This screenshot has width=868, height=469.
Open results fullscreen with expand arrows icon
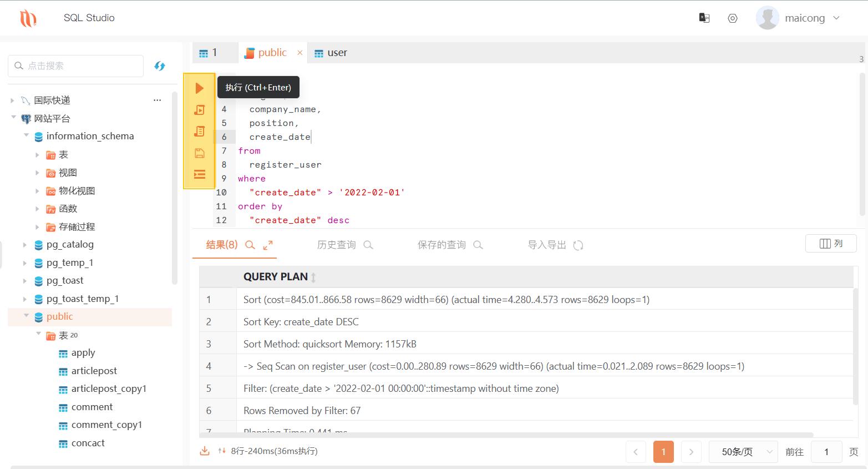coord(268,244)
